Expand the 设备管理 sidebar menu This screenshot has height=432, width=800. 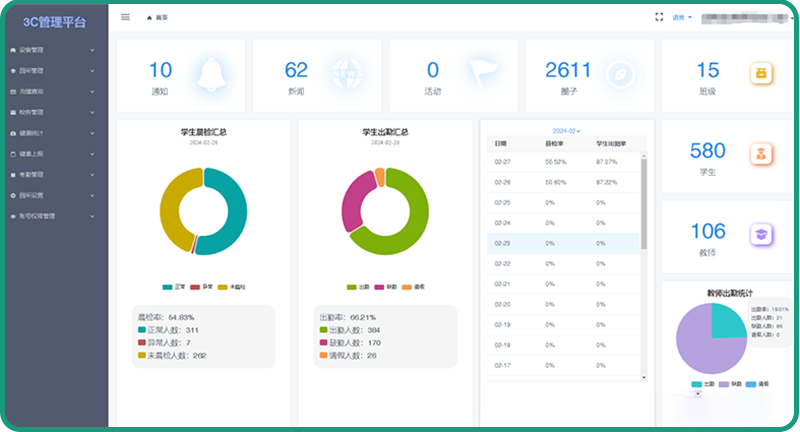(52, 49)
